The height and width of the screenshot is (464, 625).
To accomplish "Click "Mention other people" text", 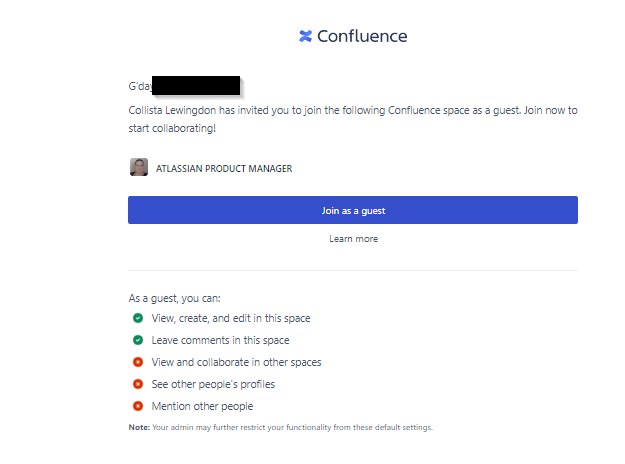I will [x=202, y=406].
